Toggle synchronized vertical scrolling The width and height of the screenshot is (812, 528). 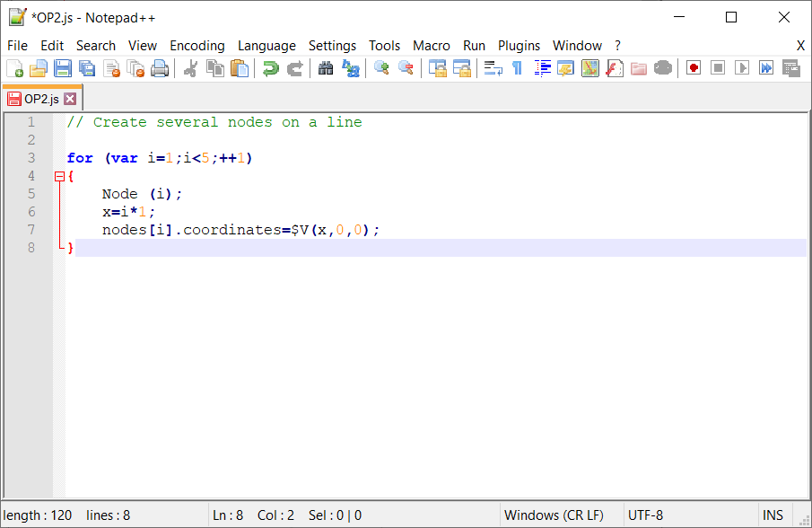pos(435,67)
